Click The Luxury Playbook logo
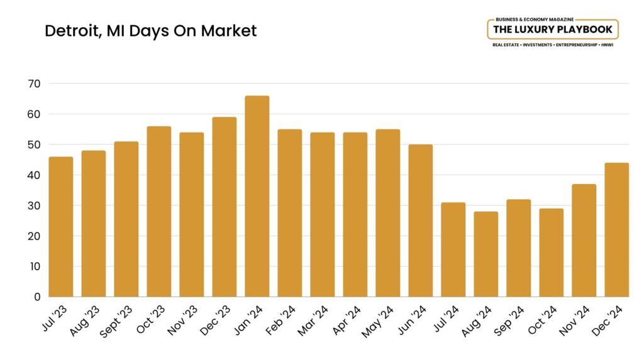 coord(553,30)
